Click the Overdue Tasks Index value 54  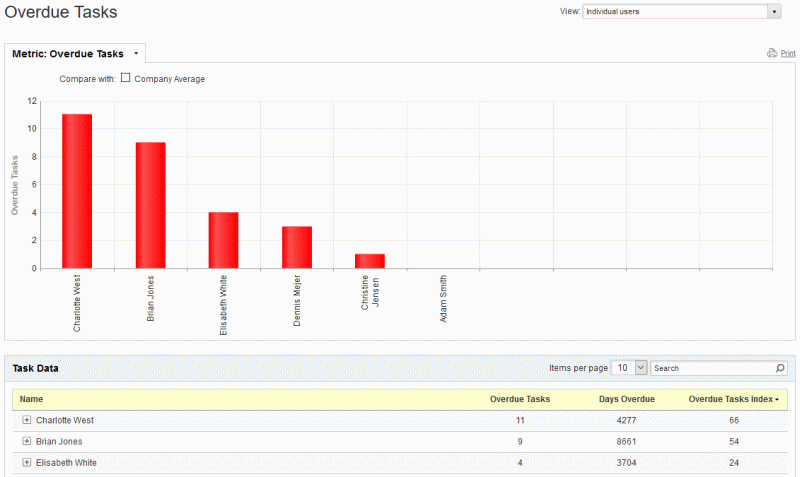click(x=734, y=441)
